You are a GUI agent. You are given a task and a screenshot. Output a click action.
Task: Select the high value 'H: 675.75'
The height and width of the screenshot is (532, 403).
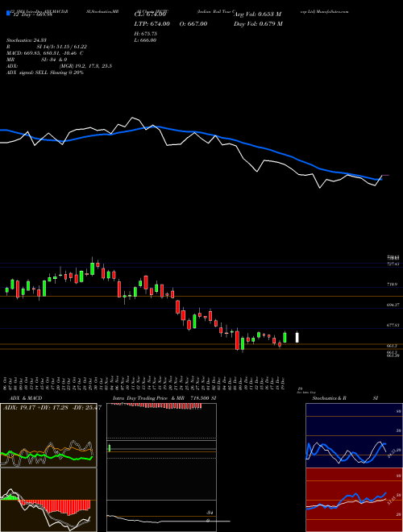tap(147, 34)
